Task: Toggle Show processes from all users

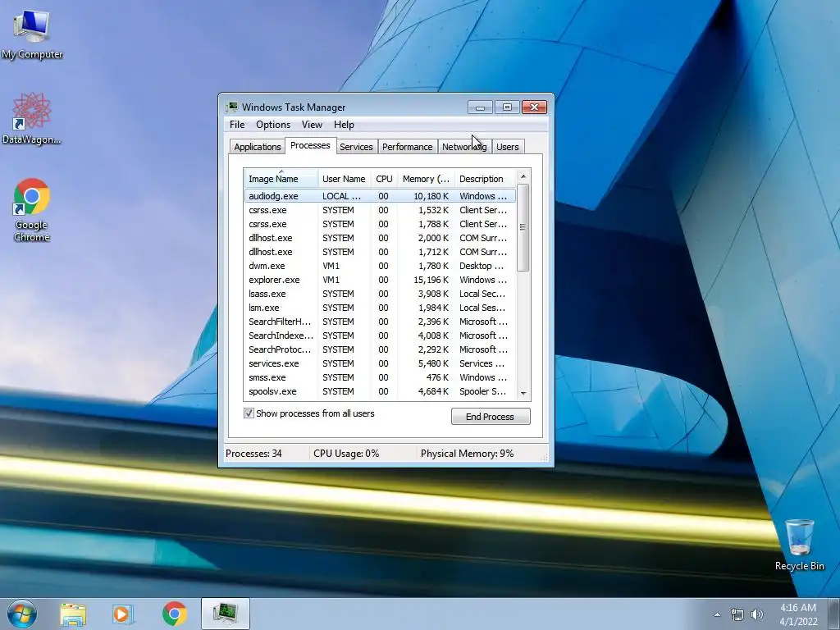Action: 249,413
